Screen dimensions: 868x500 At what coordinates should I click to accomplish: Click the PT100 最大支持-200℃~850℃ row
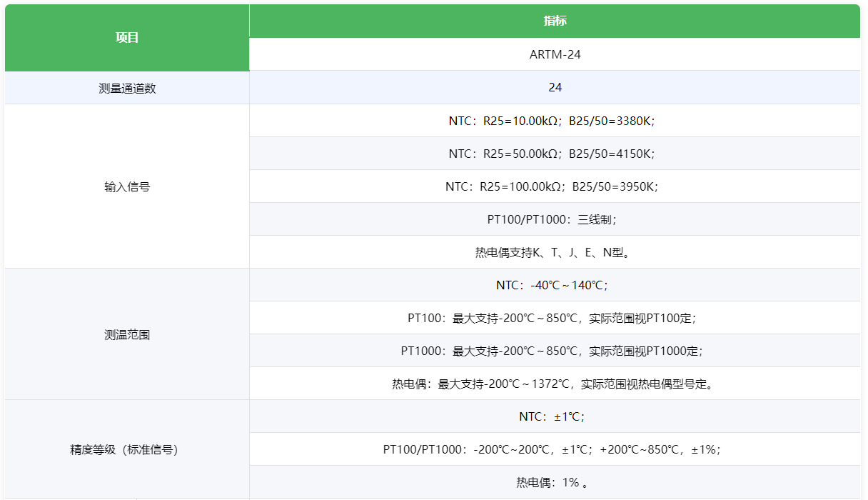(555, 318)
